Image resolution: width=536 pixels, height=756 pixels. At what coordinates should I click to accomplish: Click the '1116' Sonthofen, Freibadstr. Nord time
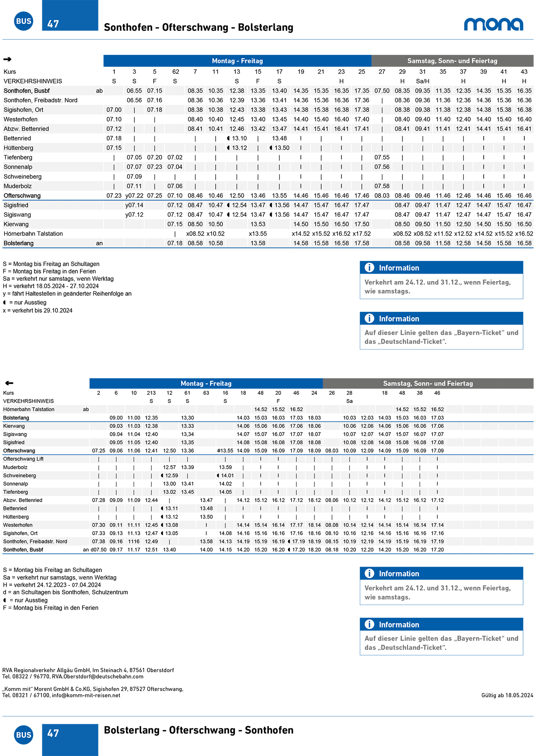coord(134,541)
